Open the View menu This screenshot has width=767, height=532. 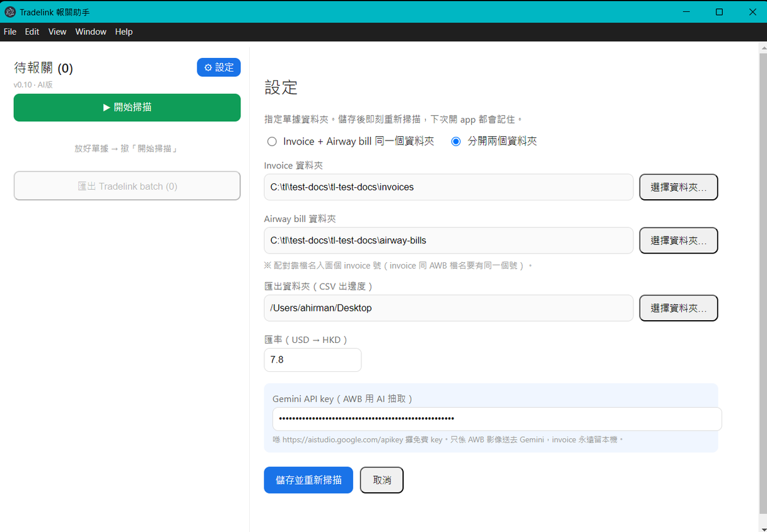coord(57,32)
